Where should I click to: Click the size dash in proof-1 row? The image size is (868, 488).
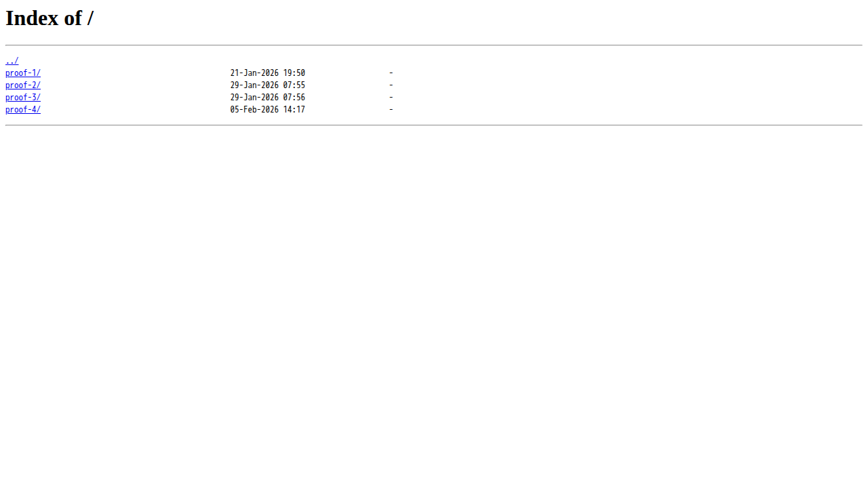click(x=391, y=73)
